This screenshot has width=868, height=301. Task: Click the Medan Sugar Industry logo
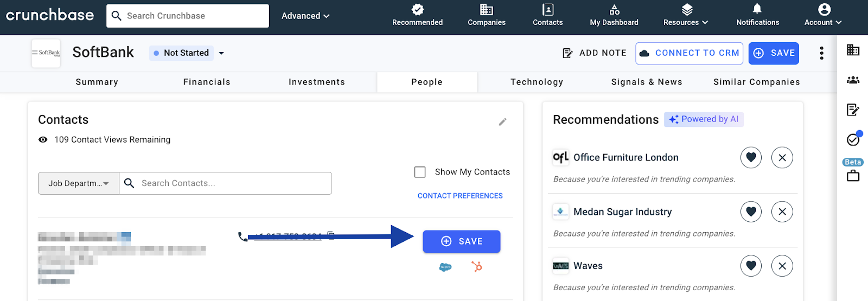click(x=560, y=212)
